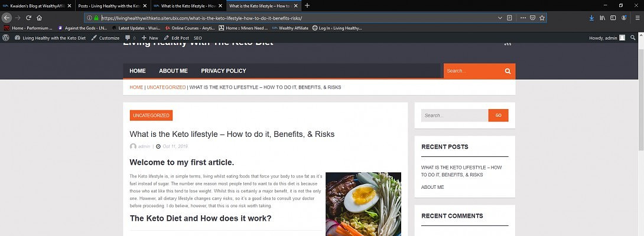Reload the current page
644x236 pixels.
coord(29,18)
